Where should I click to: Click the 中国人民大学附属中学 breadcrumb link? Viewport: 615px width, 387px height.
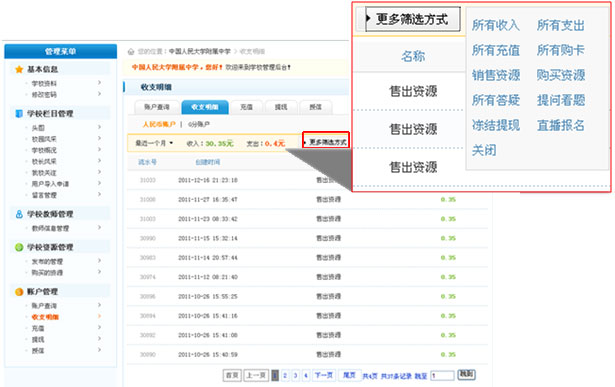[200, 51]
